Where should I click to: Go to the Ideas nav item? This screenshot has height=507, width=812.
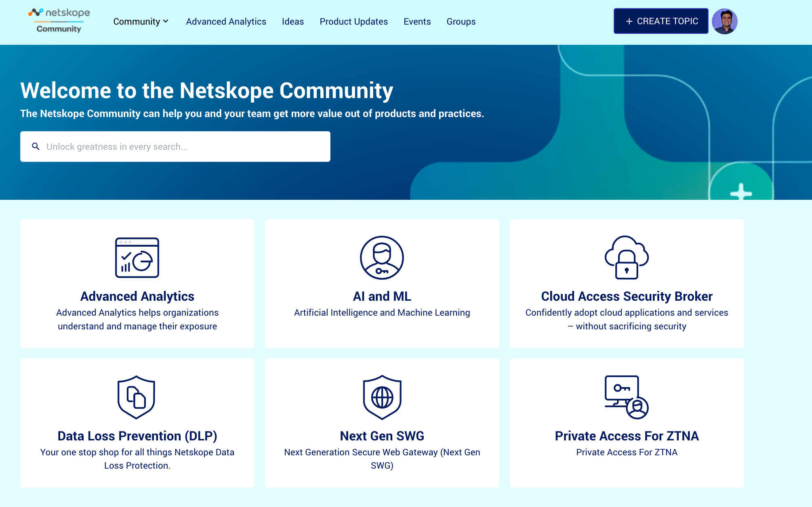point(293,21)
